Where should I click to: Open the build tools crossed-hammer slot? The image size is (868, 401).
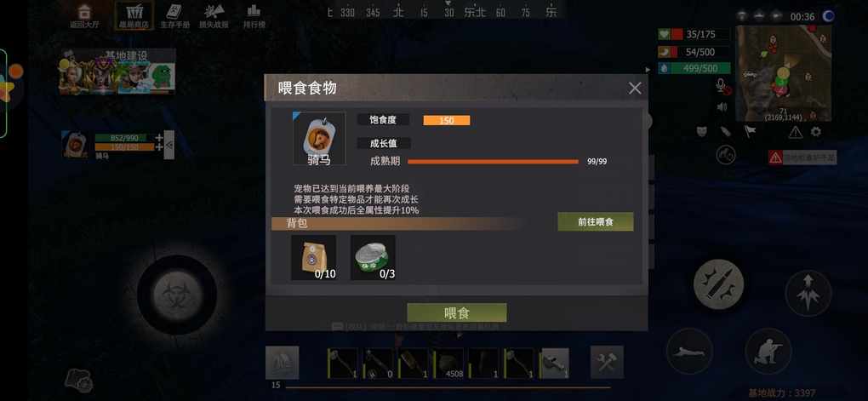click(x=607, y=362)
